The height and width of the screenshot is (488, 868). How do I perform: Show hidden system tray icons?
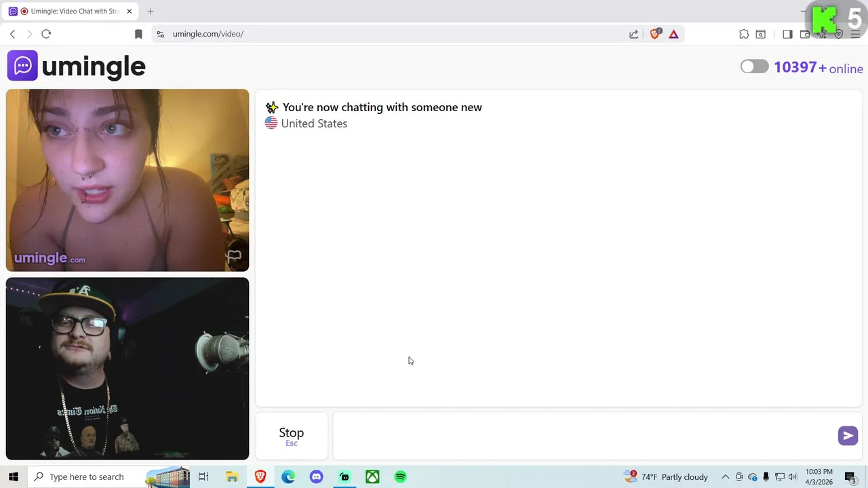coord(725,476)
